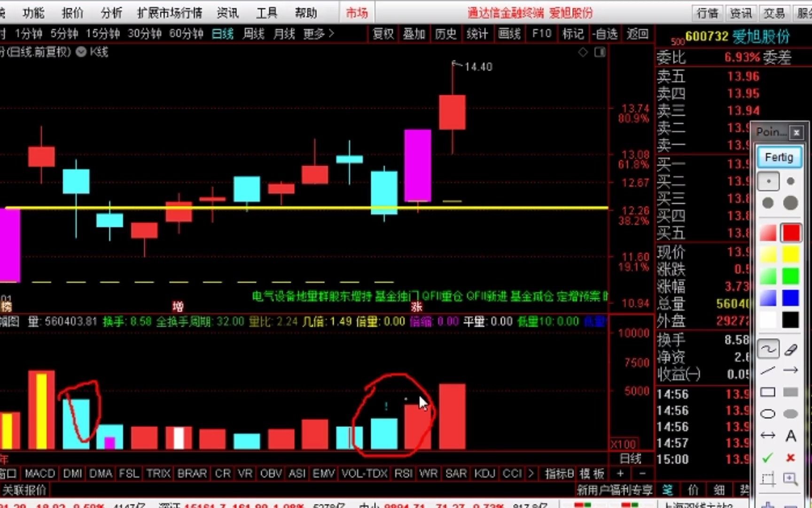Switch to 5分钟 chart period

[64, 34]
